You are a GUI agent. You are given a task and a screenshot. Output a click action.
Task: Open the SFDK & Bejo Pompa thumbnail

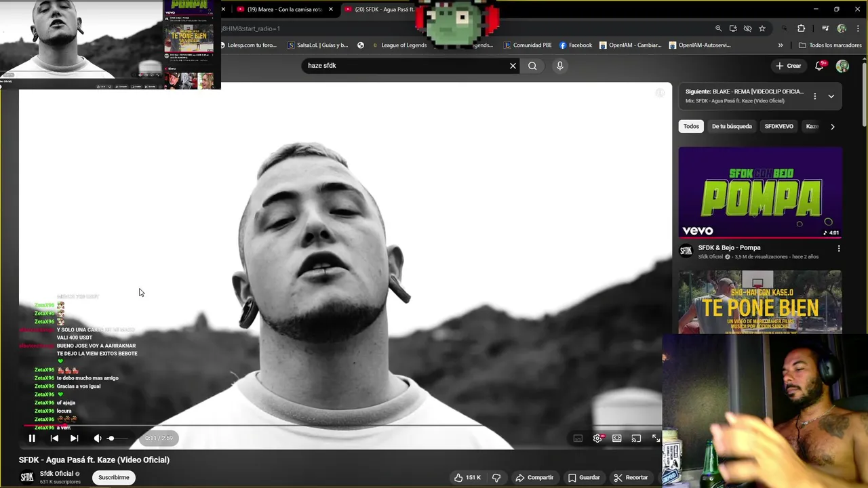(760, 192)
